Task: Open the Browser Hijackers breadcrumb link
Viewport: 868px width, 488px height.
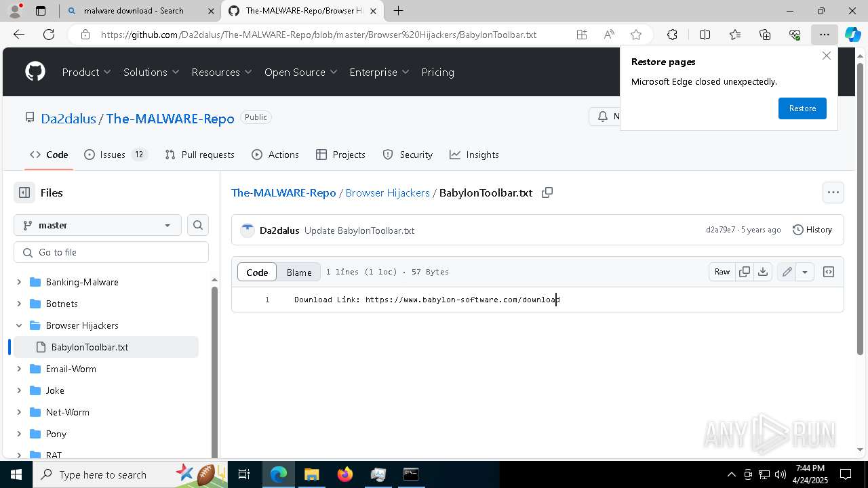Action: click(x=388, y=192)
